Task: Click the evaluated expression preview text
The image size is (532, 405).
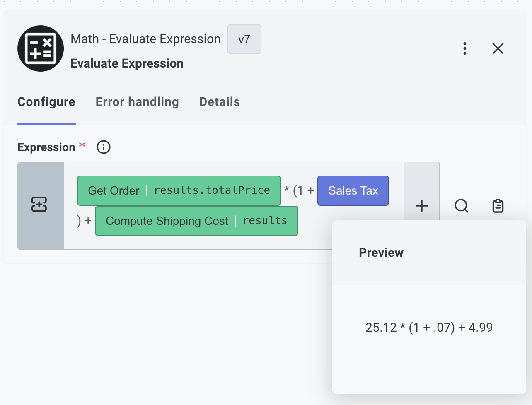Action: (x=429, y=327)
